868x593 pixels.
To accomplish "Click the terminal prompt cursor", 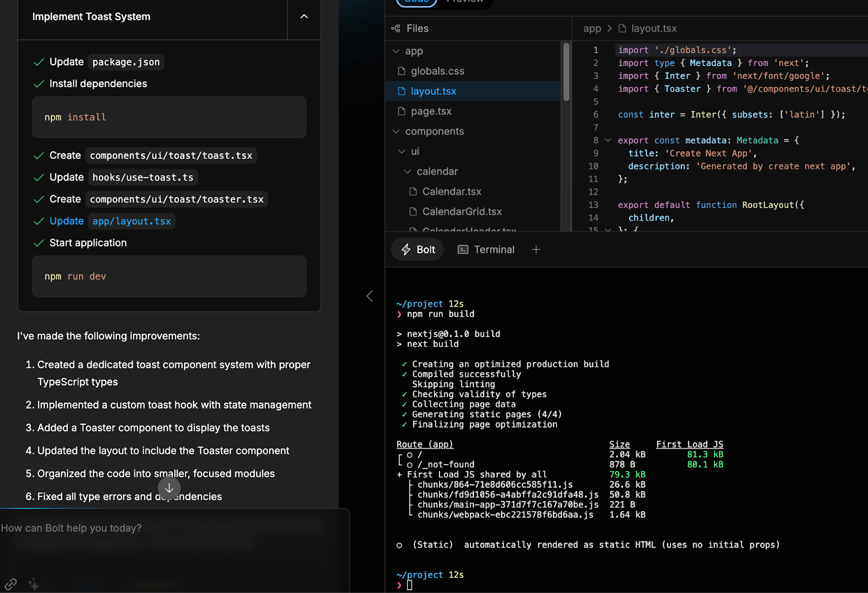I will [410, 585].
